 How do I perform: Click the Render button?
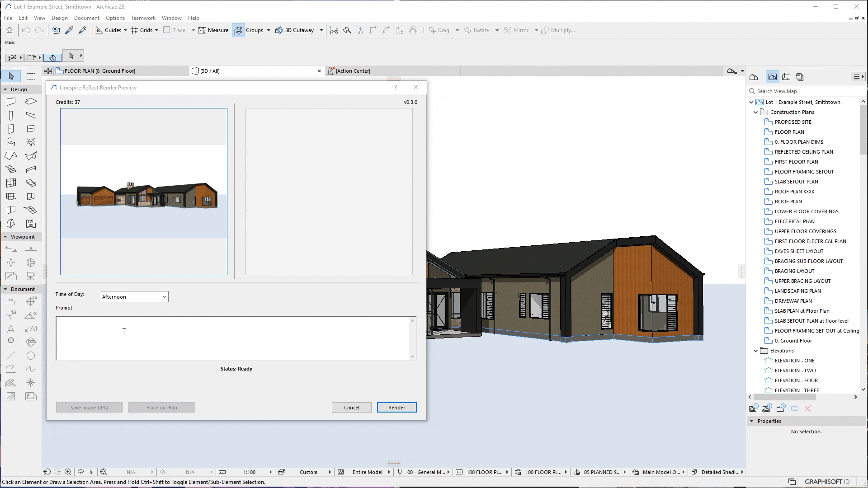tap(396, 408)
